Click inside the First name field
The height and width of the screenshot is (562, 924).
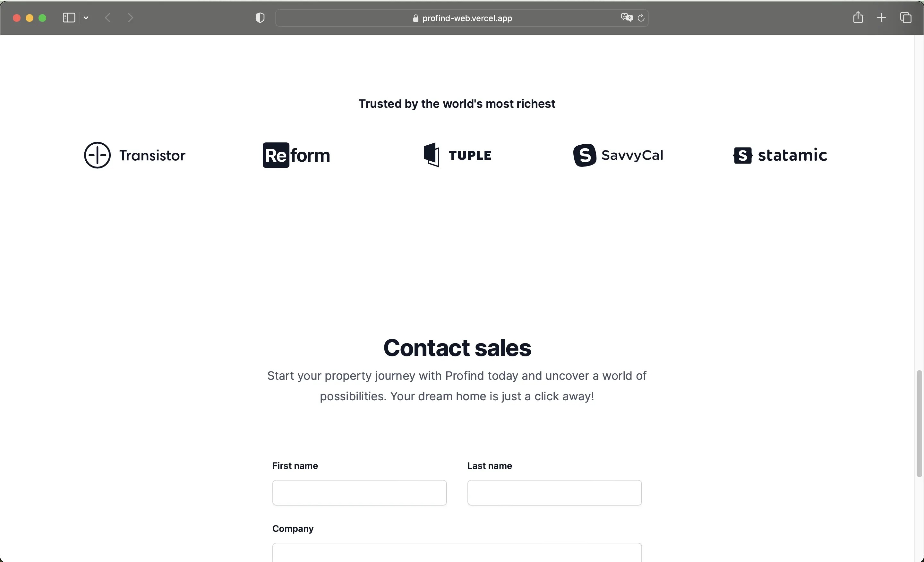point(359,493)
